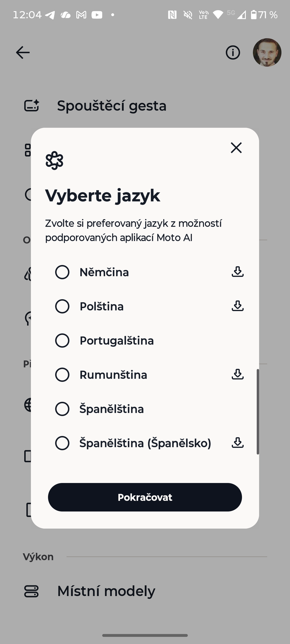Go back using the arrow icon

[x=23, y=52]
